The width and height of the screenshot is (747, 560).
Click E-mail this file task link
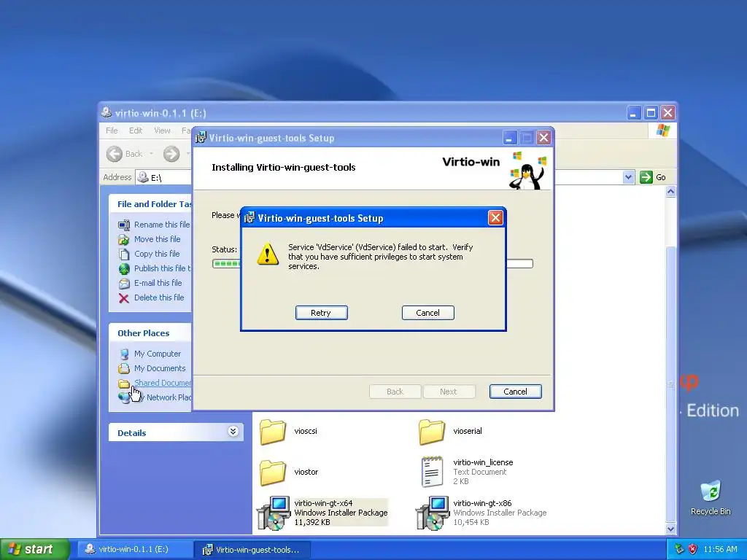pyautogui.click(x=158, y=283)
